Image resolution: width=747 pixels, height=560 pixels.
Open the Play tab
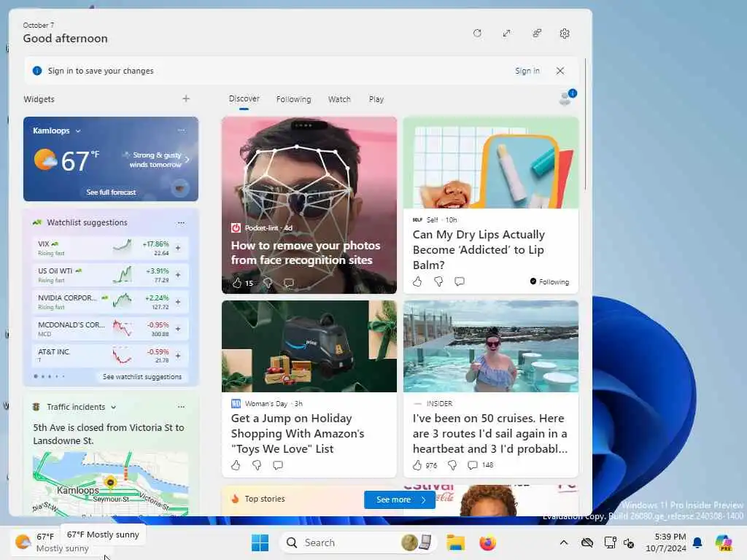(x=376, y=99)
